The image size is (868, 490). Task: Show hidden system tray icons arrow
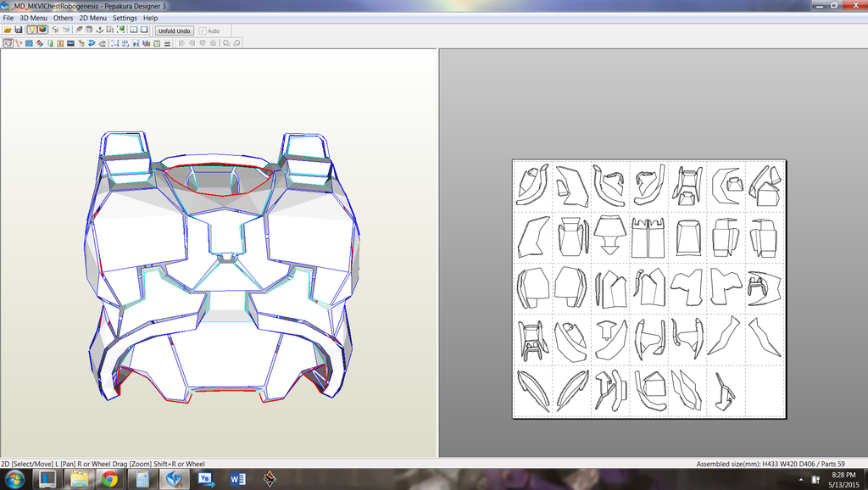click(800, 480)
